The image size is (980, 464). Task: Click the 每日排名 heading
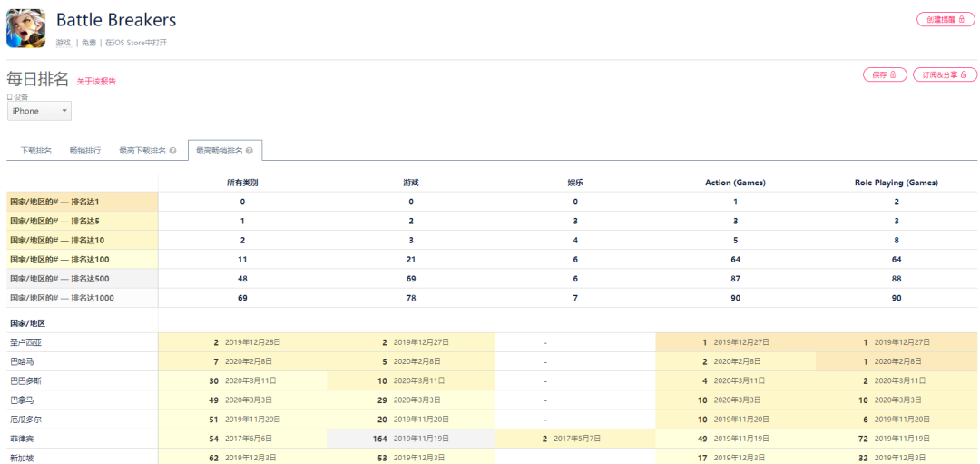(37, 79)
